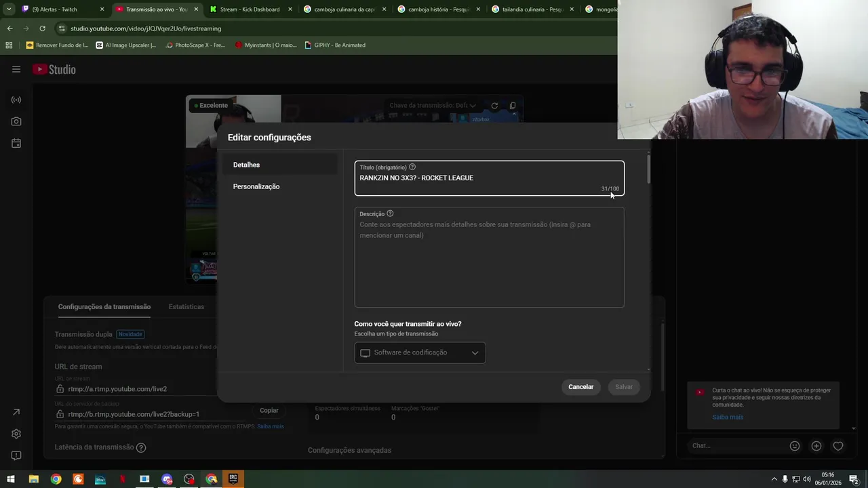Open the YouTube Studio hamburger menu
This screenshot has width=868, height=488.
pyautogui.click(x=16, y=69)
